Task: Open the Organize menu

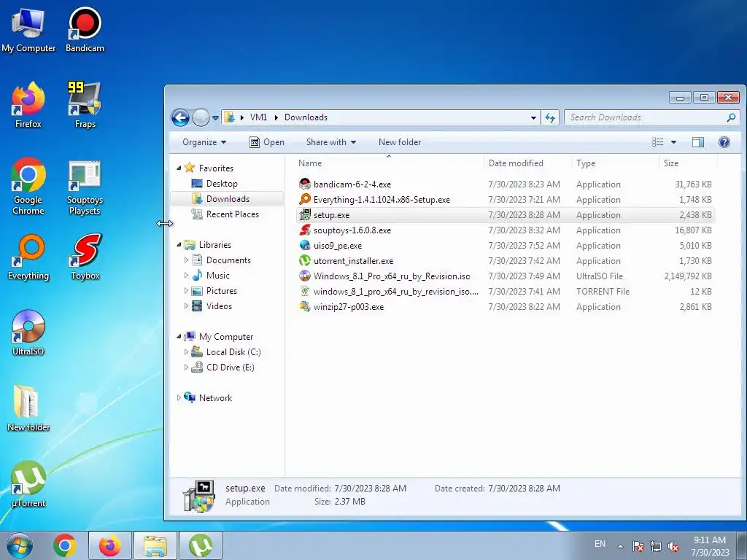Action: click(x=204, y=142)
